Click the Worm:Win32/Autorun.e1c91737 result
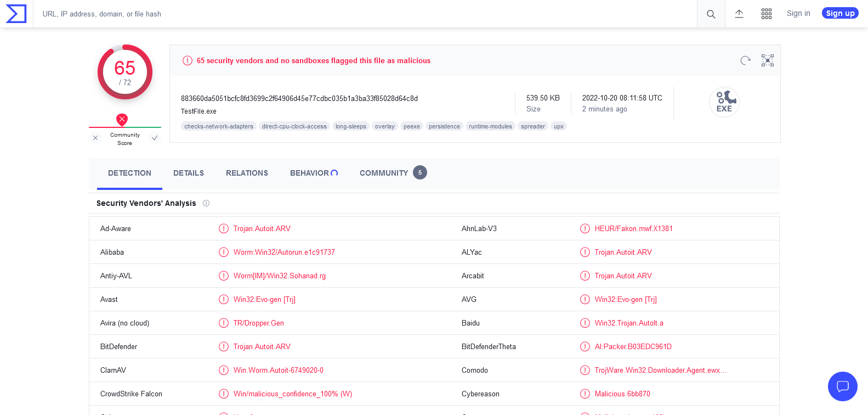Image resolution: width=868 pixels, height=415 pixels. click(284, 252)
